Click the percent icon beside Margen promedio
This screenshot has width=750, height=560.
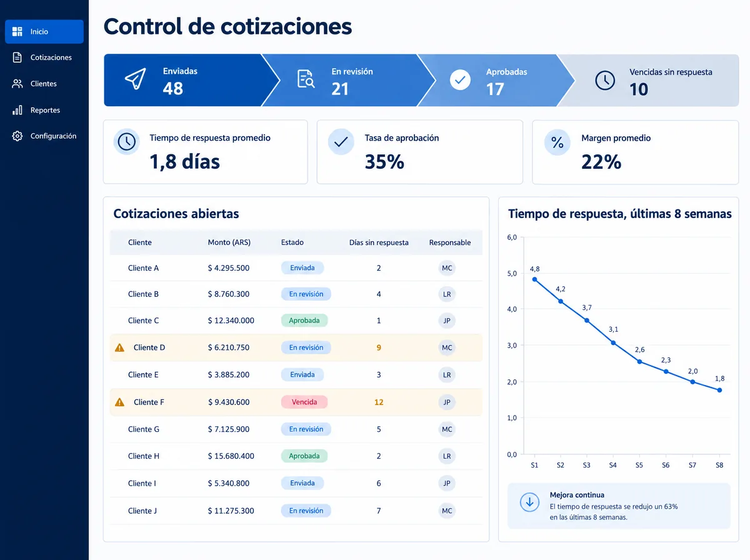(x=557, y=142)
